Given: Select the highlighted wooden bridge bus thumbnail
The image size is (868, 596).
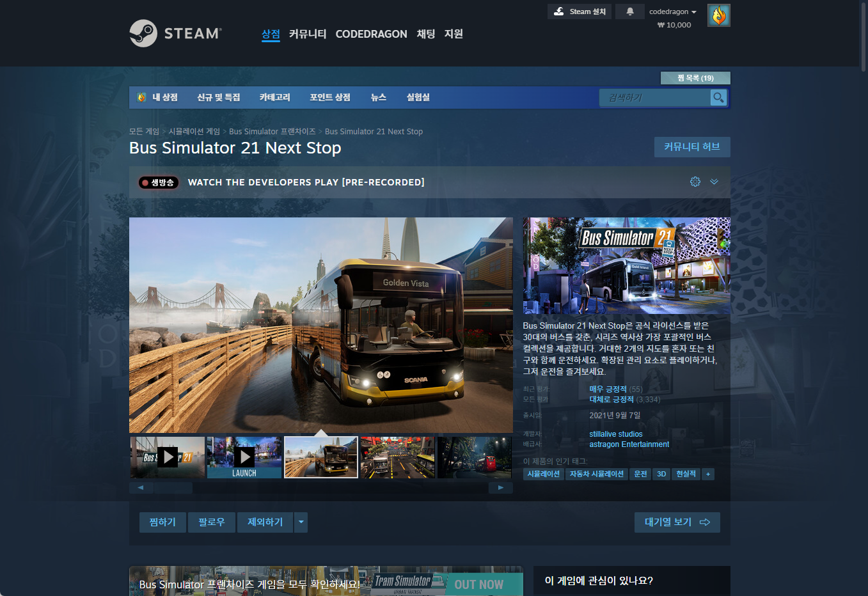Looking at the screenshot, I should pyautogui.click(x=321, y=457).
